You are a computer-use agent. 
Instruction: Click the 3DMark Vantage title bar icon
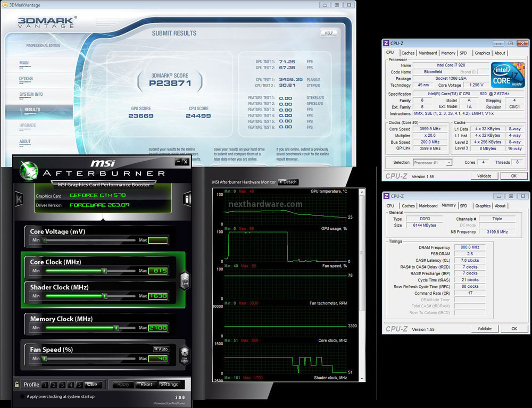(x=4, y=5)
